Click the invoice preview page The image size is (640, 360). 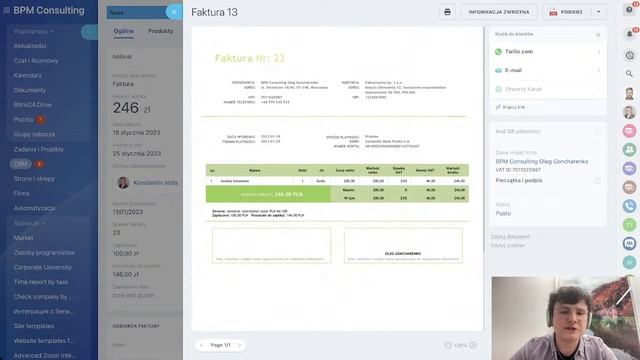337,179
